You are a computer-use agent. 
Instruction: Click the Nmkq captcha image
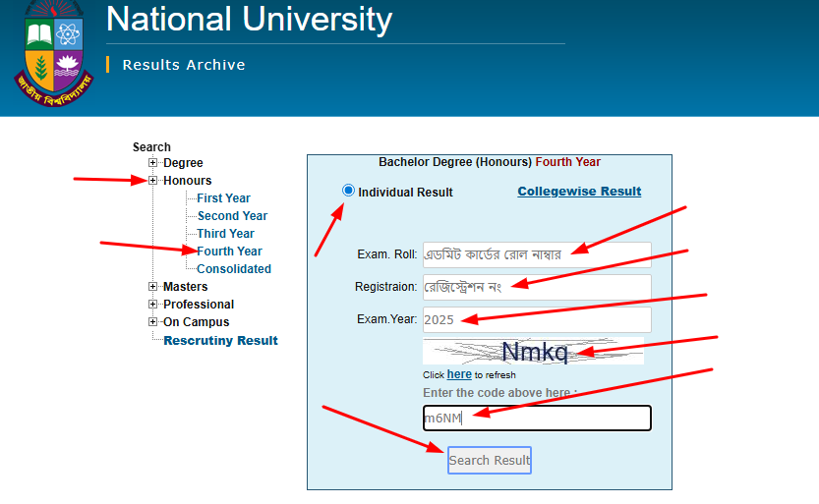533,351
